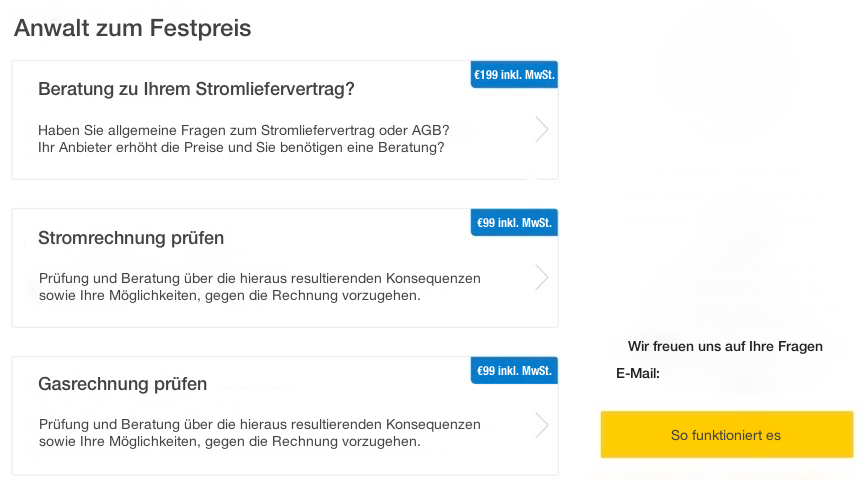868x480 pixels.
Task: Click "Ihr Anbieter erhöht die Preise" line
Action: click(240, 147)
